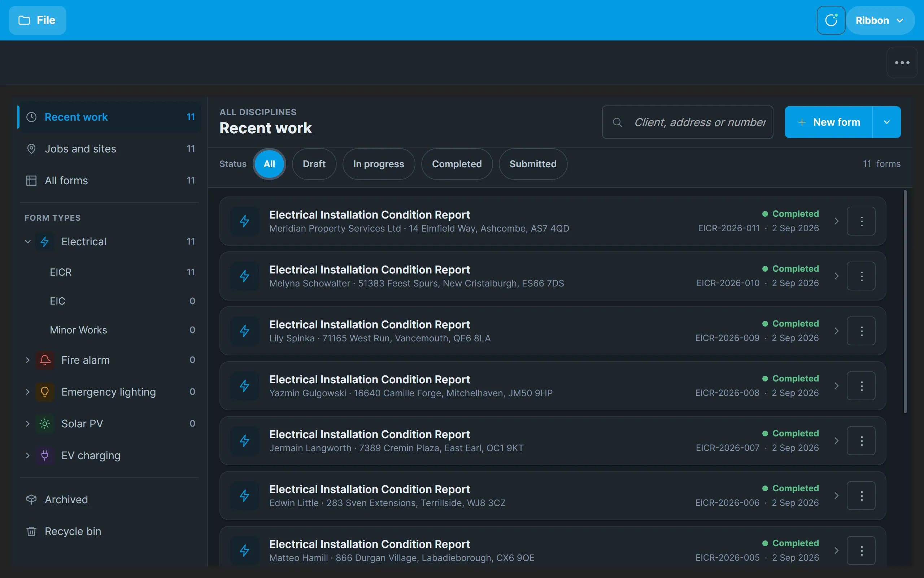Click the refresh sync icon in header
Image resolution: width=924 pixels, height=578 pixels.
coord(831,20)
